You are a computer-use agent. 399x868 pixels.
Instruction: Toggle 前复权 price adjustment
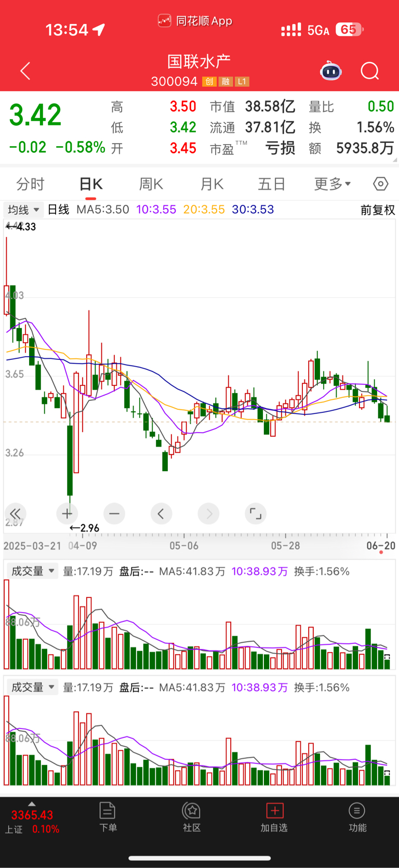(x=378, y=210)
